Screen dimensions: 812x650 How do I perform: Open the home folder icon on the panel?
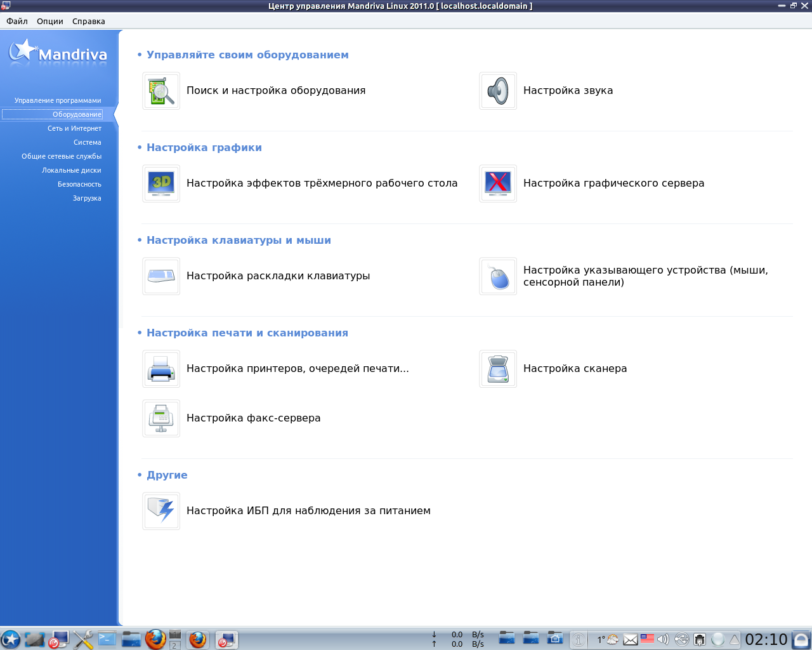coord(555,638)
